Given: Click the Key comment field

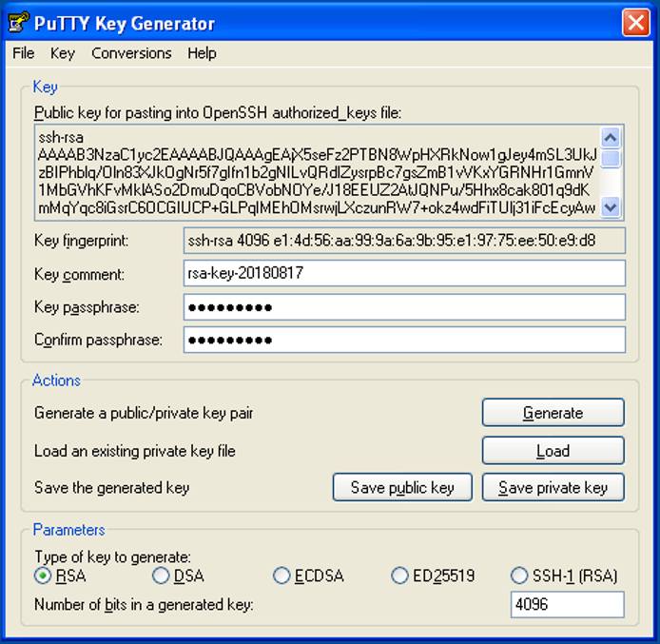Looking at the screenshot, I should pyautogui.click(x=404, y=273).
